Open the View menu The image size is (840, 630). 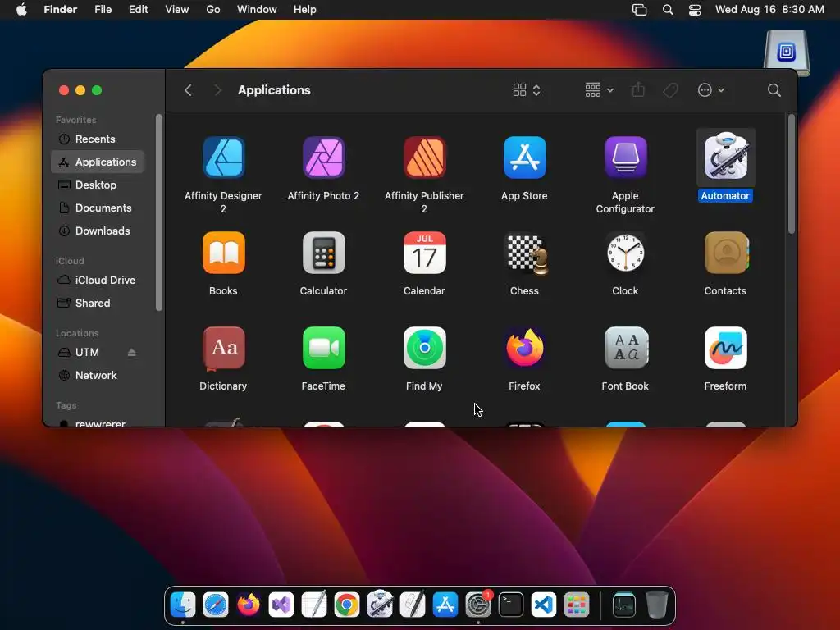point(177,10)
